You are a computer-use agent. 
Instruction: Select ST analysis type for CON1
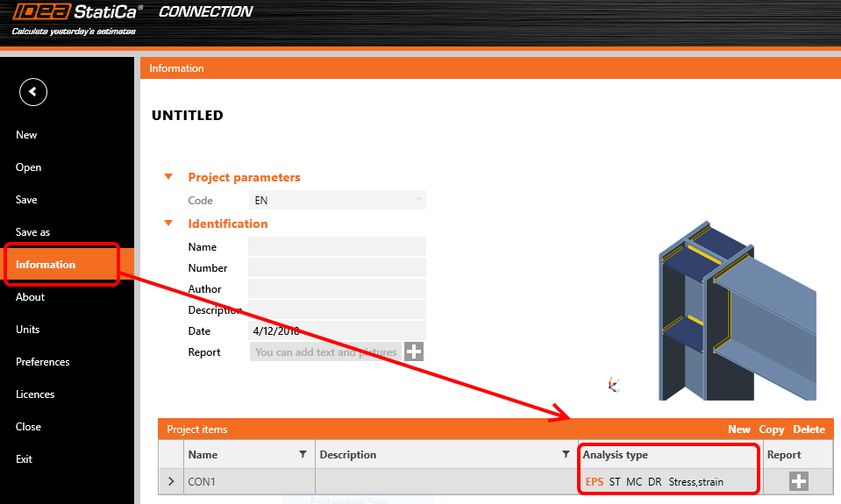(x=615, y=481)
